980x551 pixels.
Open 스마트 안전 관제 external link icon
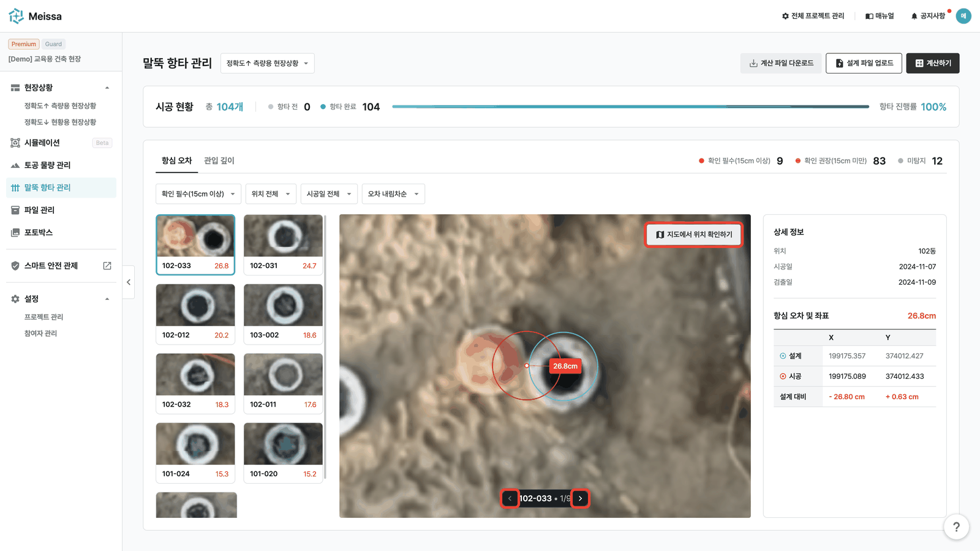click(107, 266)
